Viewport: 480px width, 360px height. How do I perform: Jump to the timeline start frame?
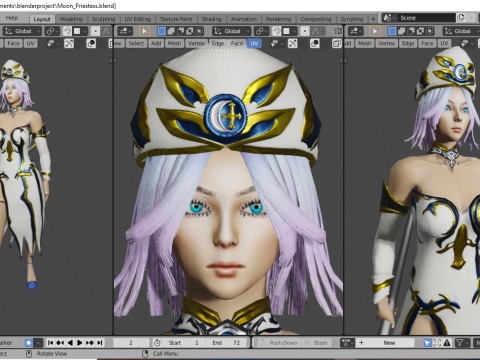pos(50,343)
